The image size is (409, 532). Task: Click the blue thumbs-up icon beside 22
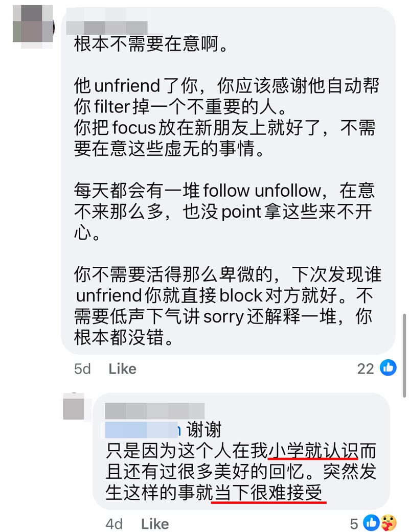388,368
